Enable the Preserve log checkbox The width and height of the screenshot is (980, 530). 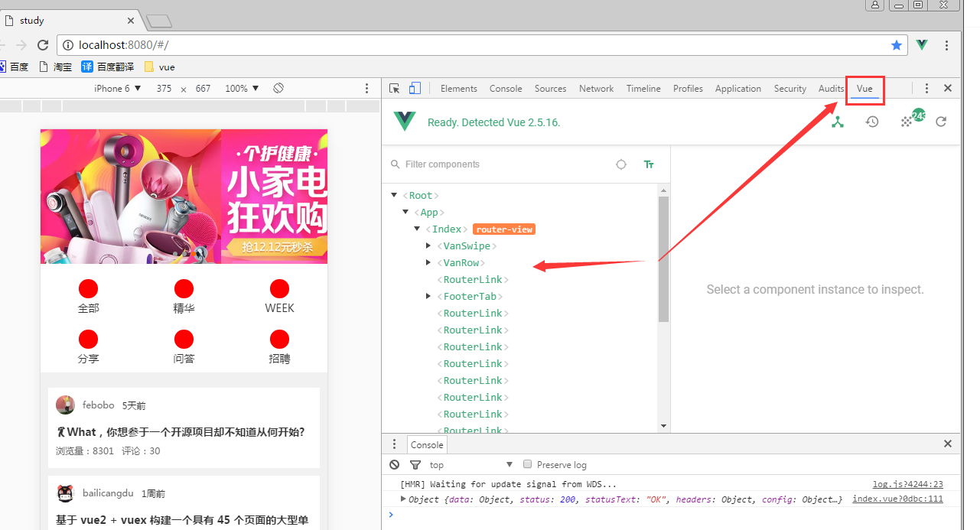click(x=527, y=464)
